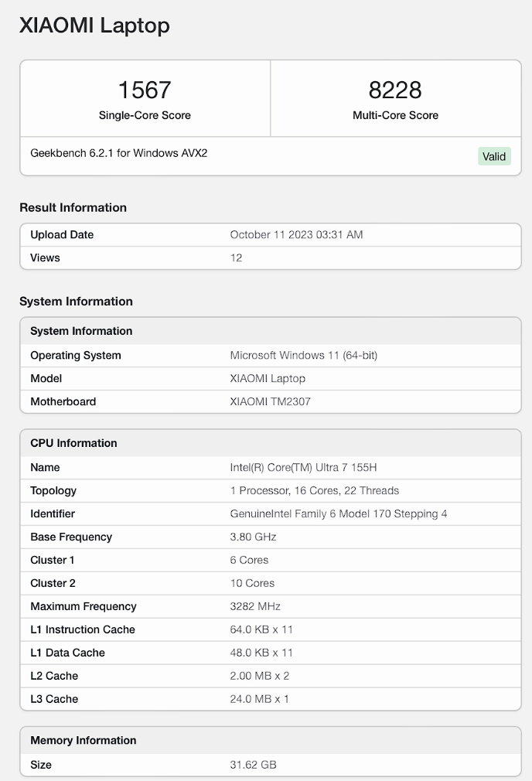
Task: Click the memory Size 31.62 GB value
Action: coord(253,765)
